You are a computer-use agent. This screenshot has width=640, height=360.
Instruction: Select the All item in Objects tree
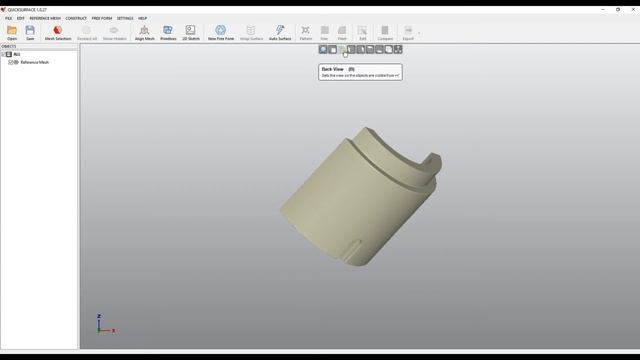click(17, 54)
